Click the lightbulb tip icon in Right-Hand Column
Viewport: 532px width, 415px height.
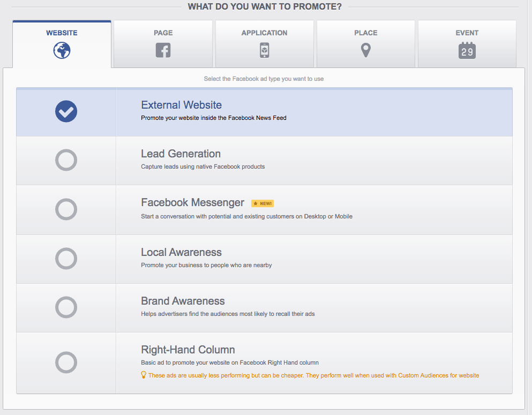[x=144, y=375]
